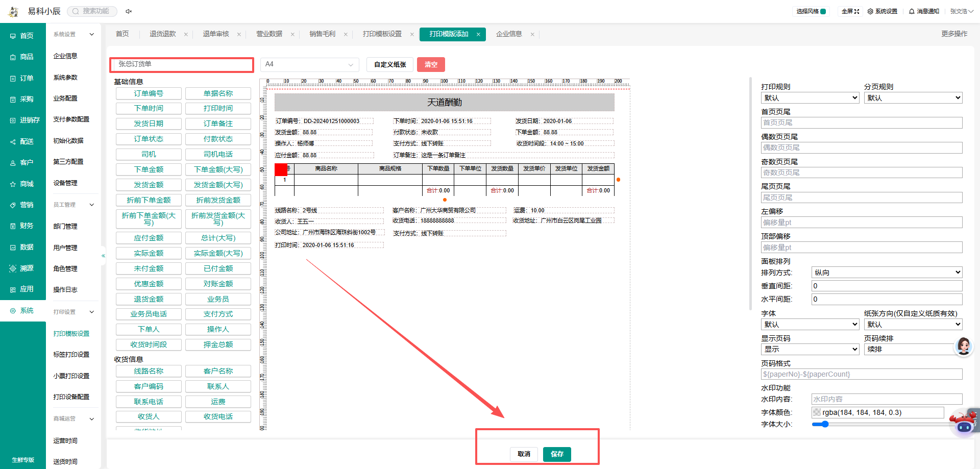Open the 订单 sidebar icon

tap(13, 79)
